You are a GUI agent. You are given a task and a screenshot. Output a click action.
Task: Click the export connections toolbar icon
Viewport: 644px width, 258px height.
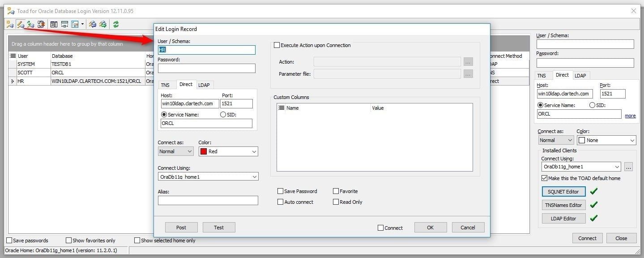pyautogui.click(x=103, y=24)
